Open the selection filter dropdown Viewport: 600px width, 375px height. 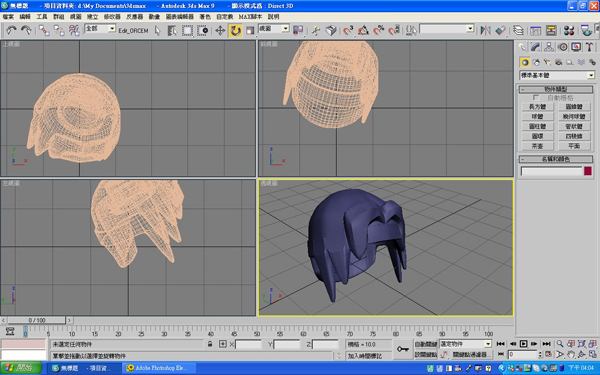pyautogui.click(x=100, y=28)
